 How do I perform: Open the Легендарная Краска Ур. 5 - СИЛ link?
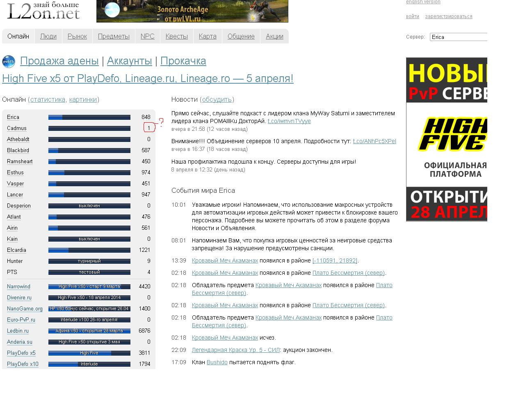[236, 350]
